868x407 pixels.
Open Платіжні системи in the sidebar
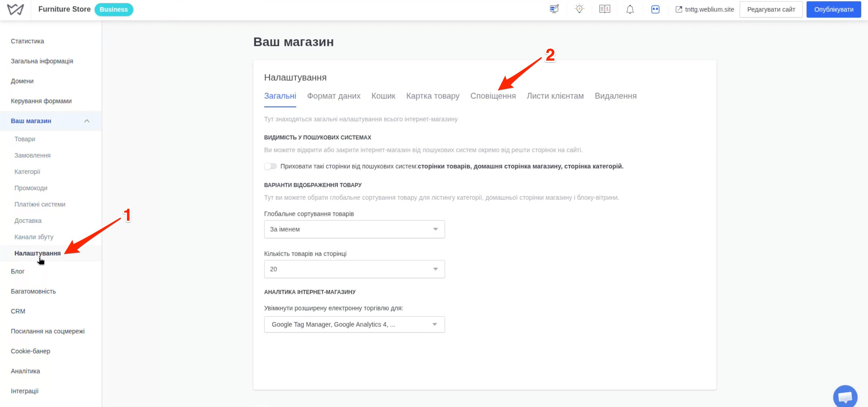point(40,204)
